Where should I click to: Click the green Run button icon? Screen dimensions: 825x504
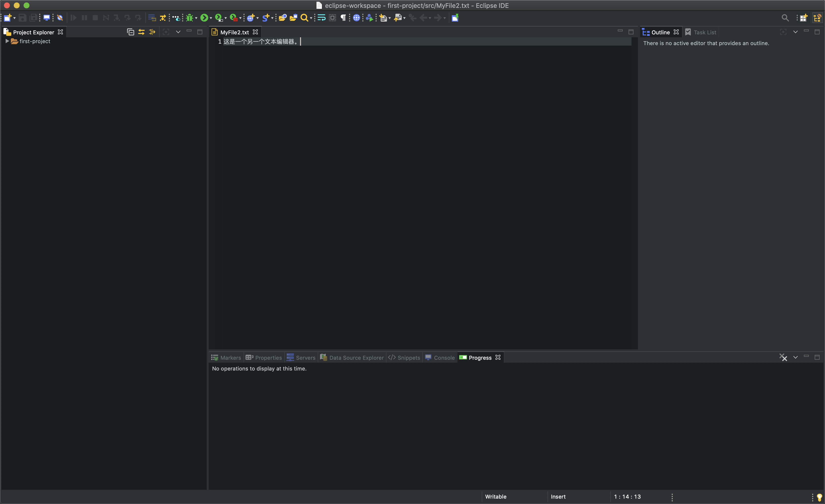tap(204, 18)
